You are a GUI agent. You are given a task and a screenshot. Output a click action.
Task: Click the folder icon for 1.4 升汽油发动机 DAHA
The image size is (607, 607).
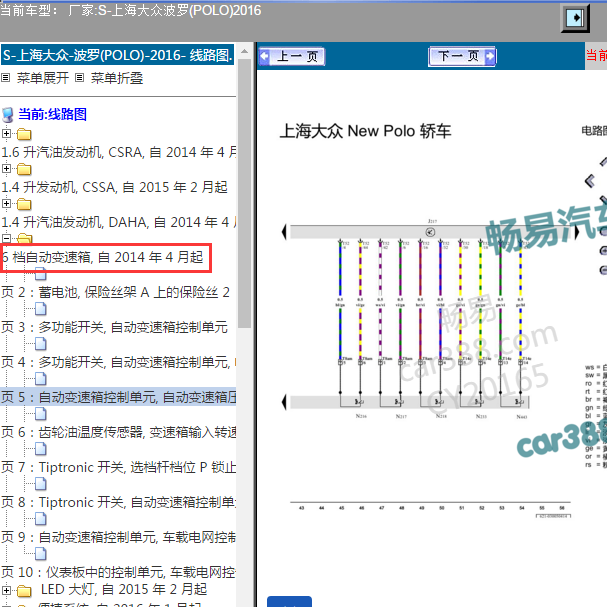[24, 204]
